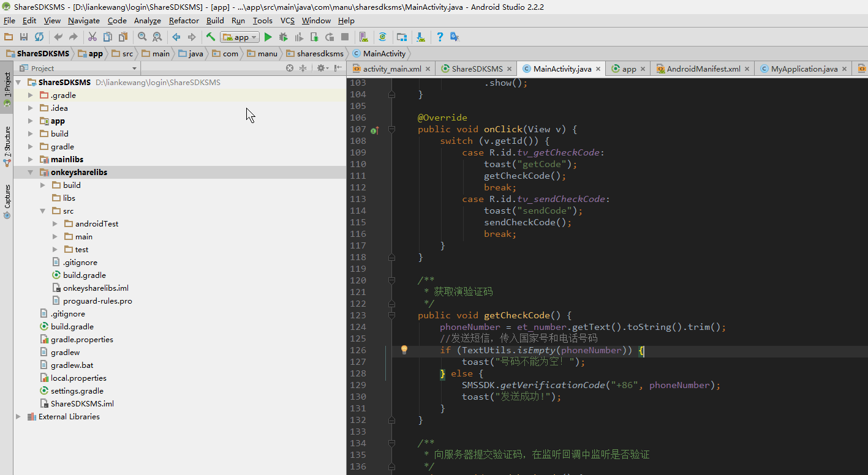This screenshot has height=475, width=868.
Task: Click the MainActivity breadcrumb
Action: click(x=379, y=54)
